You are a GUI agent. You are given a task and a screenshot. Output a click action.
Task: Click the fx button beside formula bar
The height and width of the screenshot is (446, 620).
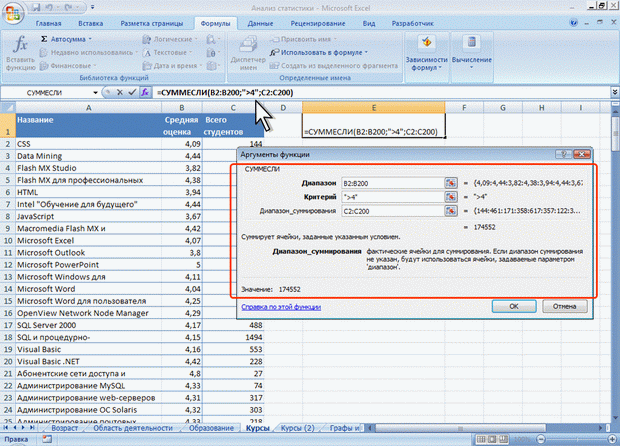(145, 93)
